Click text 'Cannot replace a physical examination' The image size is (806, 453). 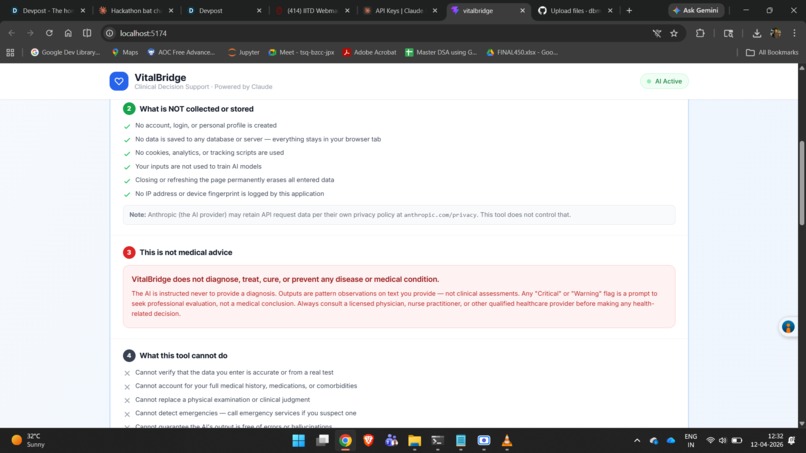point(223,400)
